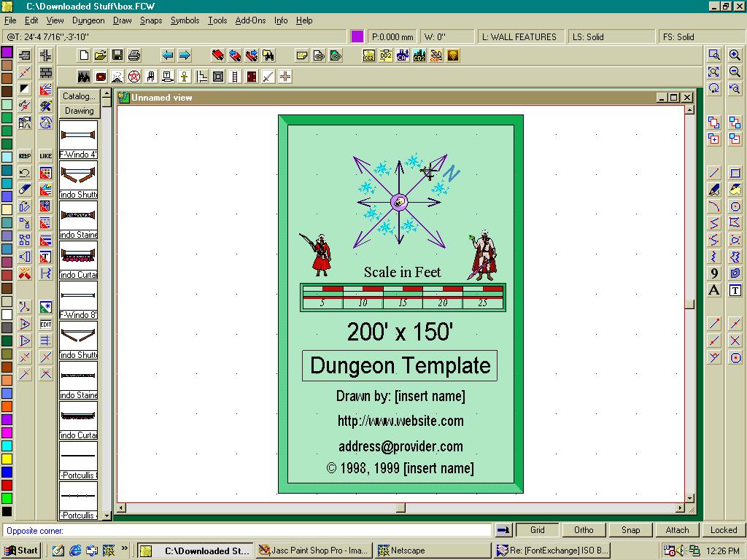Screen dimensions: 747x560
Task: Click the Erase tool icon
Action: coord(25,190)
